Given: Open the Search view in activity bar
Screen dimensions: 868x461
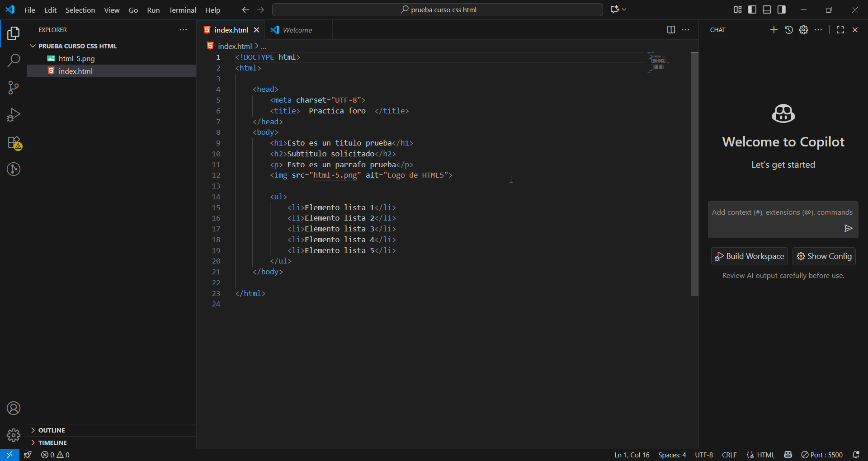Looking at the screenshot, I should pyautogui.click(x=14, y=61).
